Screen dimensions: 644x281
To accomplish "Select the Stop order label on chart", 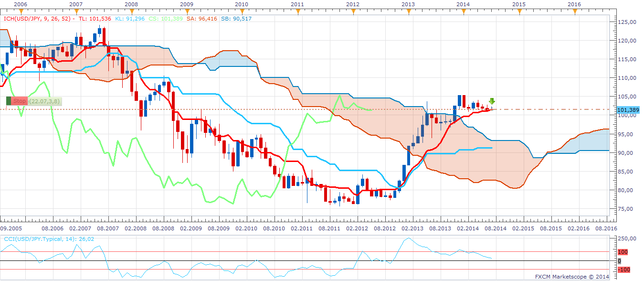I will (20, 101).
